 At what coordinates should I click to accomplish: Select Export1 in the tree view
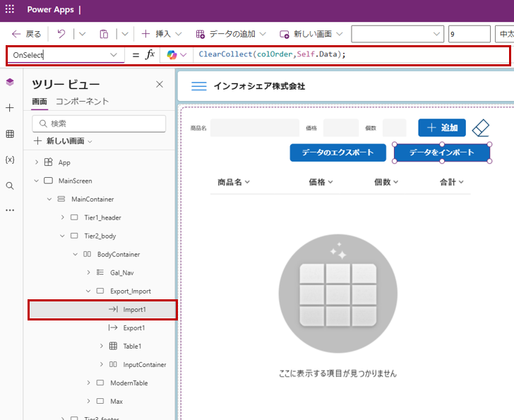(133, 328)
